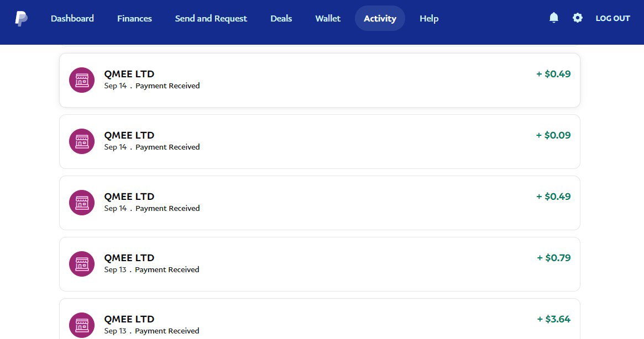This screenshot has width=644, height=339.
Task: Click QMEE LTD title of $0.79 payment
Action: tap(129, 258)
